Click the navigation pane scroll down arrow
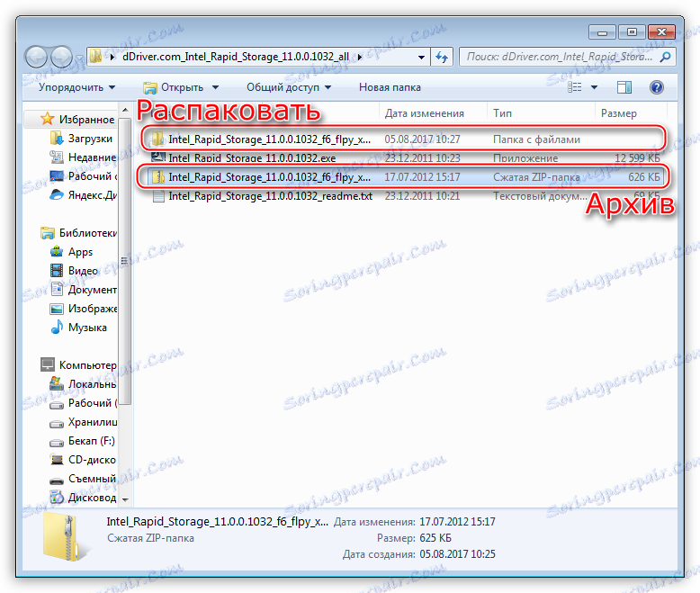Screen dimensions: 700x593 click(x=125, y=499)
